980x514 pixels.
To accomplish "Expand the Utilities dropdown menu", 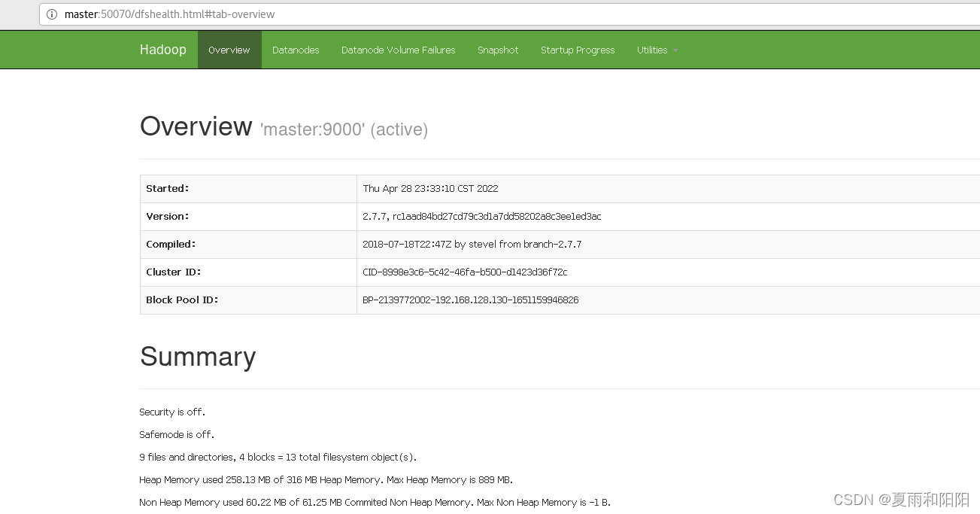I will 657,50.
